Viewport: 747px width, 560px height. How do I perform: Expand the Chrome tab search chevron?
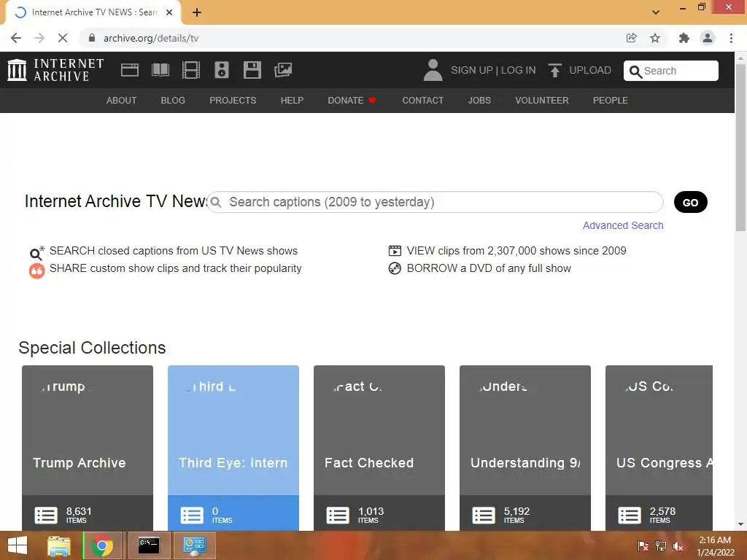pyautogui.click(x=656, y=12)
